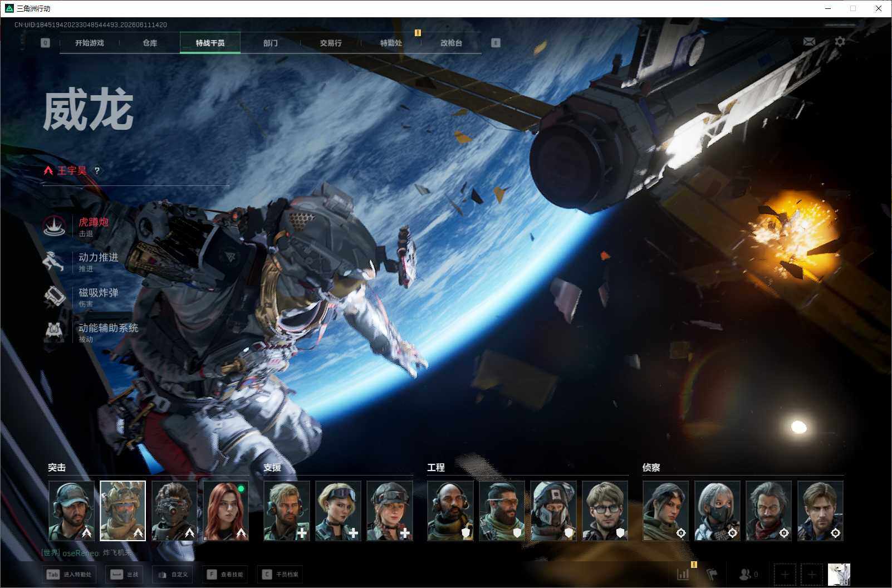Select the 虎蹲炮 skill icon

pos(54,226)
